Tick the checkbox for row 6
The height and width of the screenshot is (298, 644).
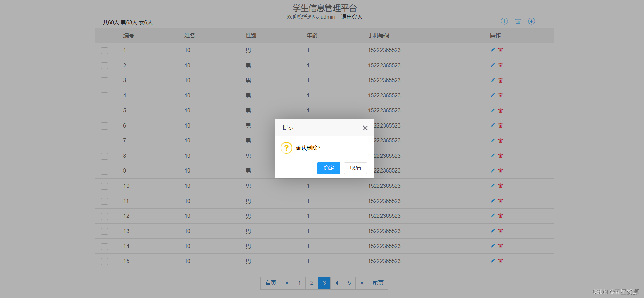(x=105, y=126)
